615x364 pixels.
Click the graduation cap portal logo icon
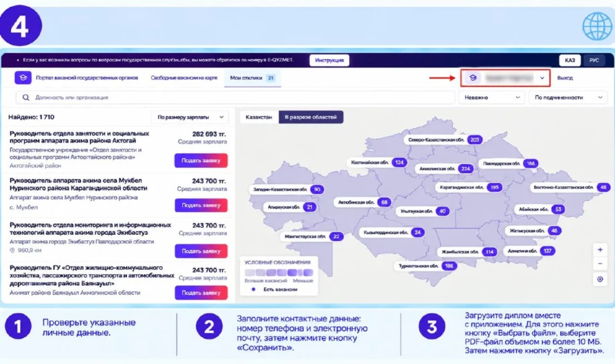pyautogui.click(x=23, y=77)
